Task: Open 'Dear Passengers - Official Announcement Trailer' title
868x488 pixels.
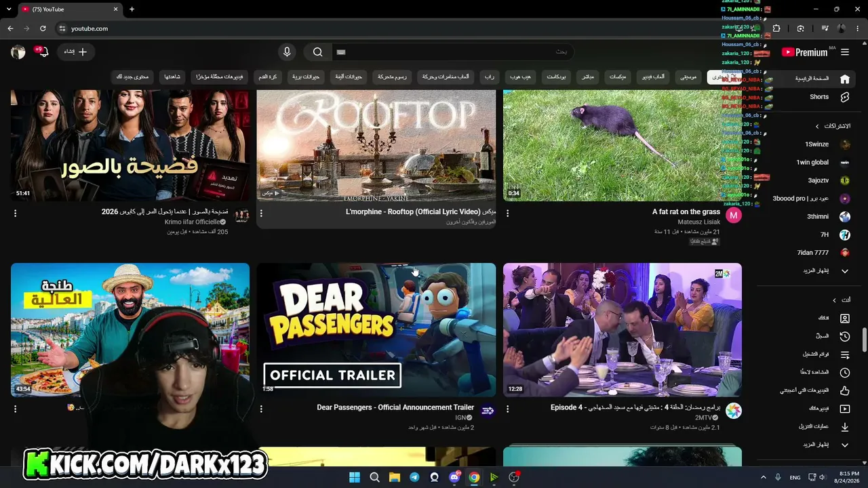Action: coord(395,407)
